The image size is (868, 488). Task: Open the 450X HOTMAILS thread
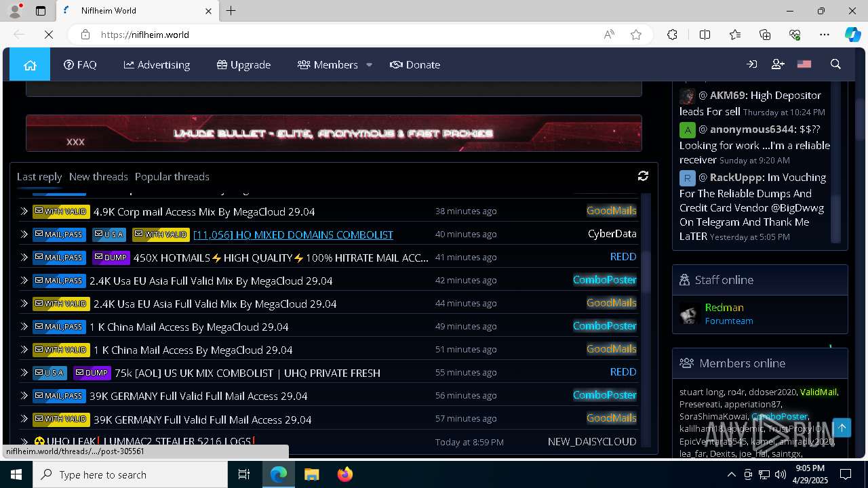281,258
